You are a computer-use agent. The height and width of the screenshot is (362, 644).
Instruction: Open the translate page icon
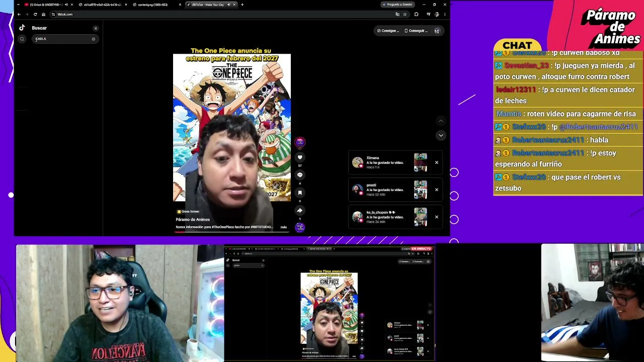point(397,14)
